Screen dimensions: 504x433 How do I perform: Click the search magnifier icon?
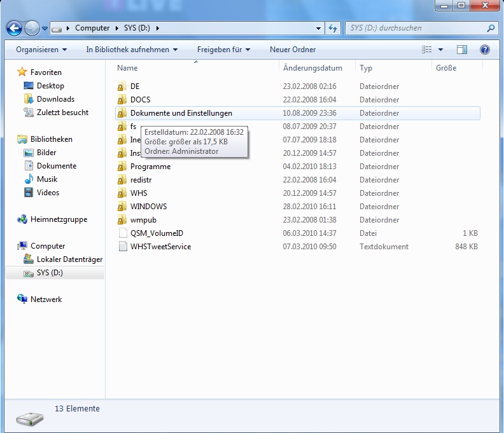(x=490, y=29)
